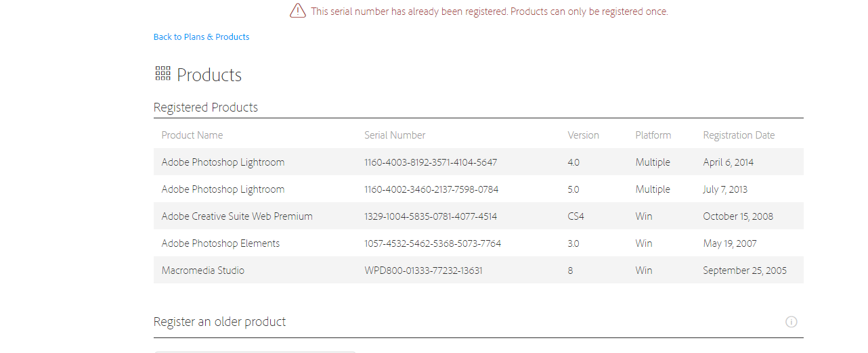Click serial number 1329-1004-5835-0781-4077-4514

tap(431, 216)
